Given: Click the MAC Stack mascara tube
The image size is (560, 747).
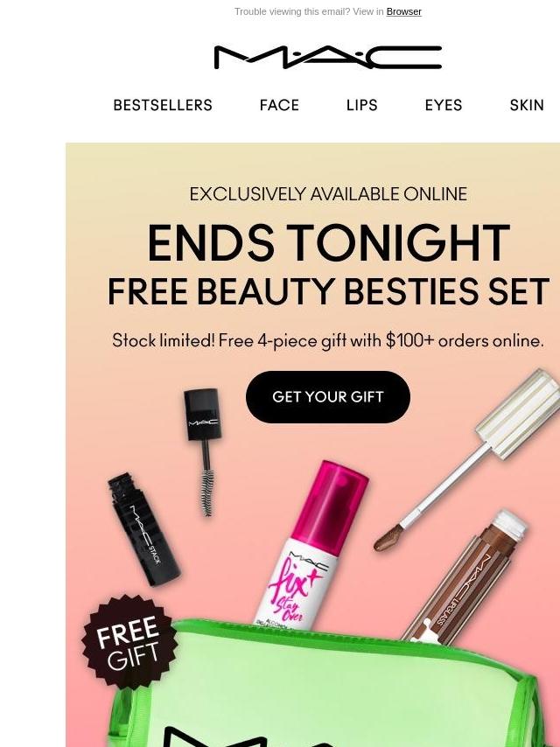Looking at the screenshot, I should click(x=143, y=529).
